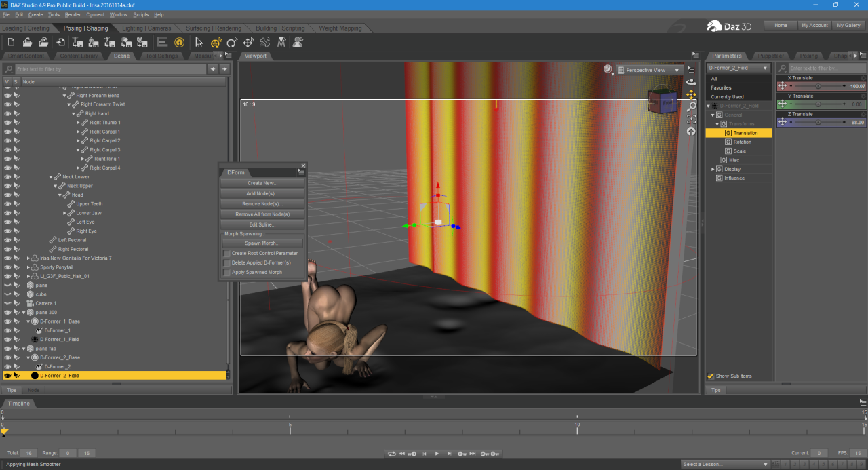Click the viewport frame selection icon
The height and width of the screenshot is (470, 868).
pos(691,119)
